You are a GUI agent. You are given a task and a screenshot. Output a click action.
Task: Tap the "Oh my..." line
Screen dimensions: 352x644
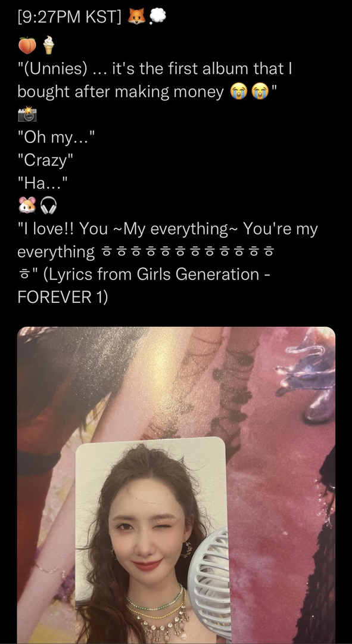pyautogui.click(x=56, y=138)
